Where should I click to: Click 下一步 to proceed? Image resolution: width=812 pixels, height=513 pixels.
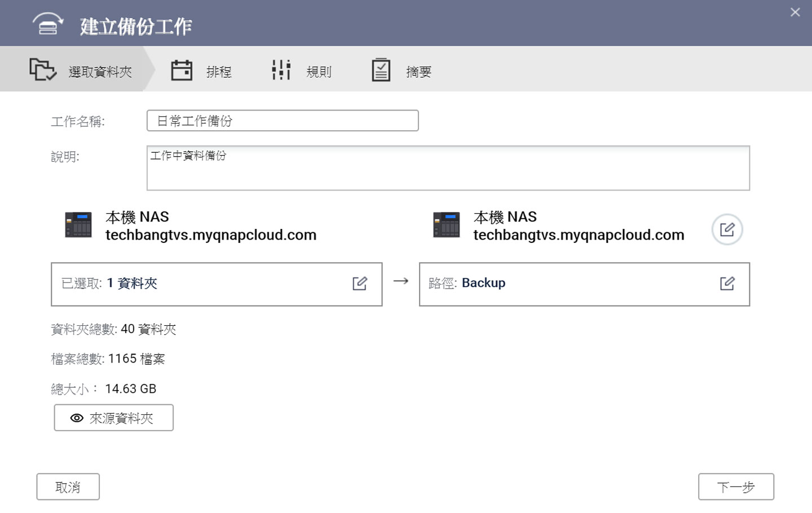736,487
